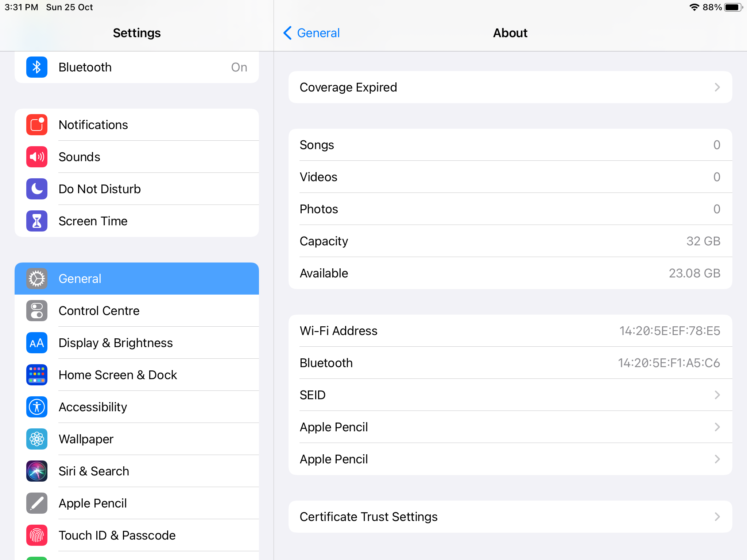
Task: Tap the battery indicator in status bar
Action: tap(733, 7)
